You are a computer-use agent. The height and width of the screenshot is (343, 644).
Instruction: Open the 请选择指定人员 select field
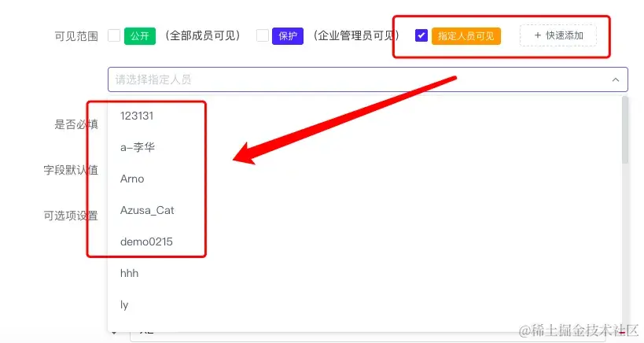[x=367, y=79]
